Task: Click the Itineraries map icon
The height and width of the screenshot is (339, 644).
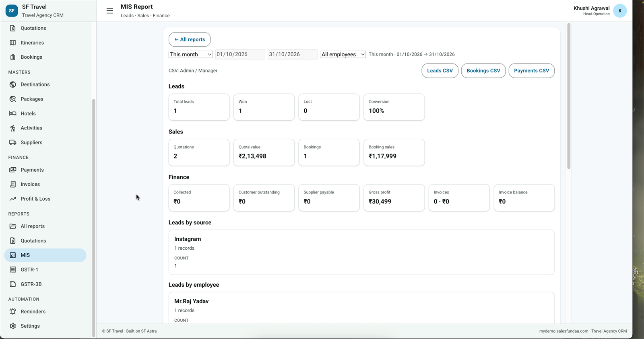Action: coord(13,43)
